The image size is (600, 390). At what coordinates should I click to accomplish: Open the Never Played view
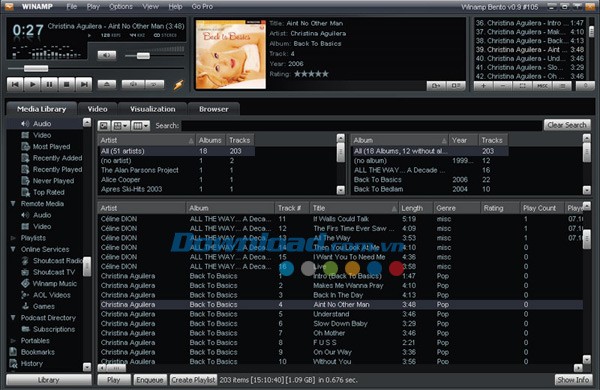click(53, 181)
